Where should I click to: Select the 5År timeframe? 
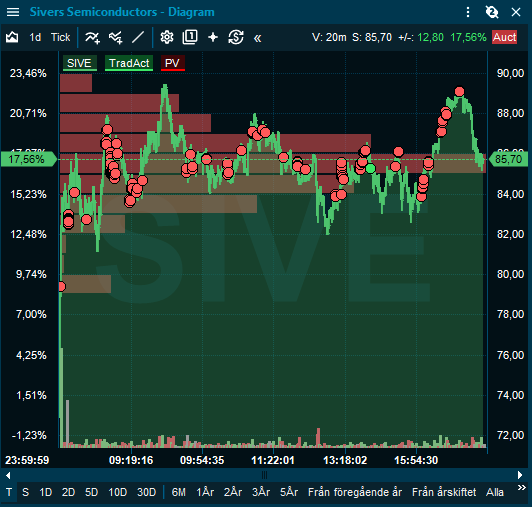pyautogui.click(x=289, y=492)
